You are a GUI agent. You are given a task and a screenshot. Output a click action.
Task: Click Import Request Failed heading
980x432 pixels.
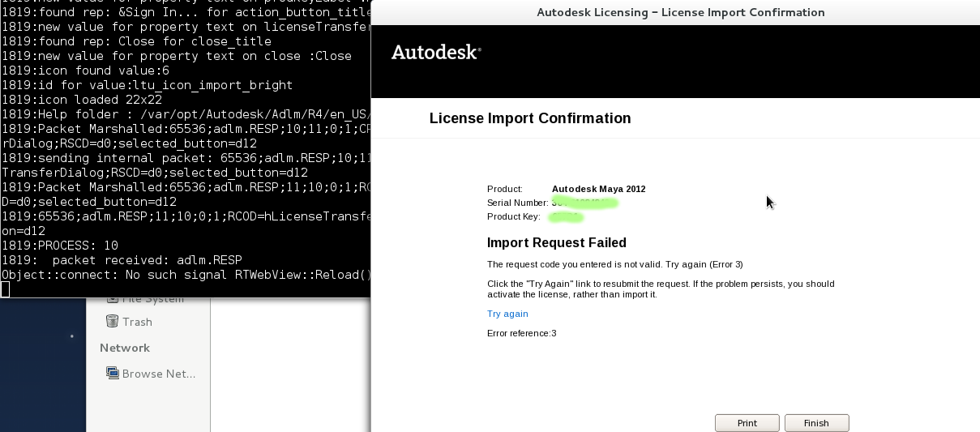557,242
